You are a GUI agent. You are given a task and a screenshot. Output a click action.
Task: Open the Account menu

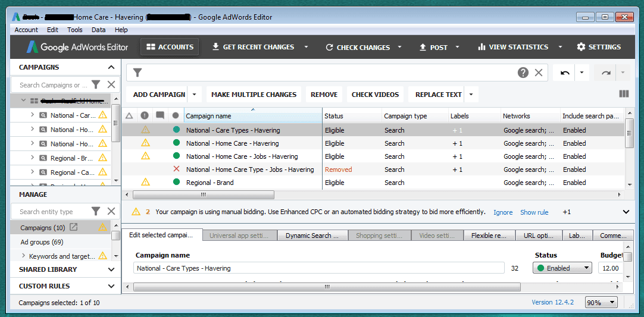[x=26, y=30]
